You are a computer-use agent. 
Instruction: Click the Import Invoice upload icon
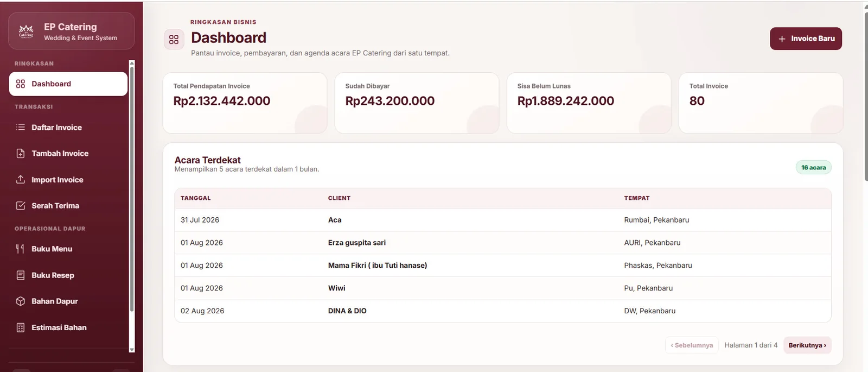(x=21, y=179)
